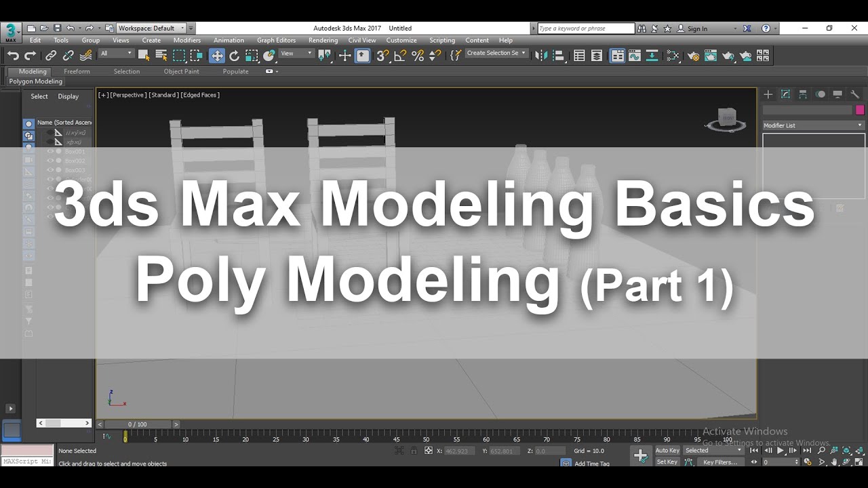868x488 pixels.
Task: Toggle Percent Snap on the toolbar
Action: [x=418, y=56]
